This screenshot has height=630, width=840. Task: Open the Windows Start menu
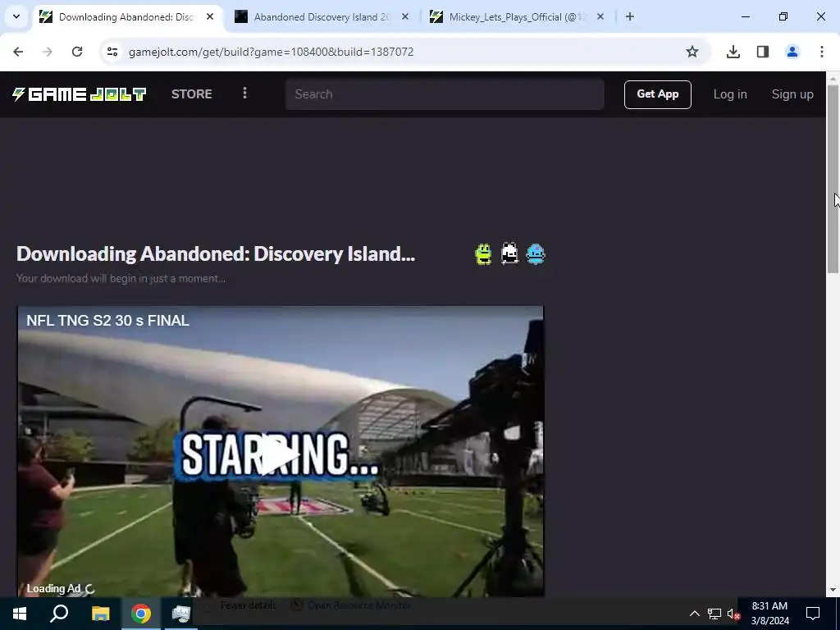(x=20, y=614)
